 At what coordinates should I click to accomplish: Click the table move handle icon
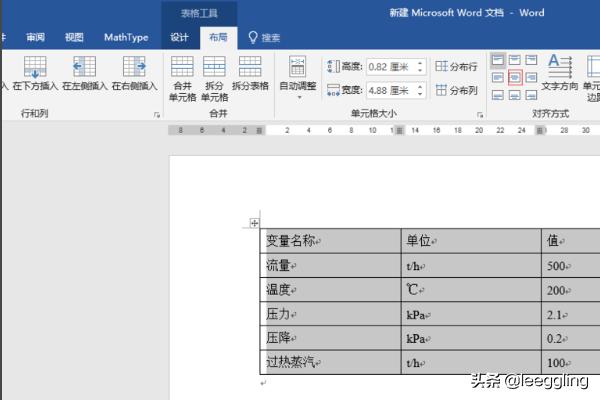(x=254, y=223)
